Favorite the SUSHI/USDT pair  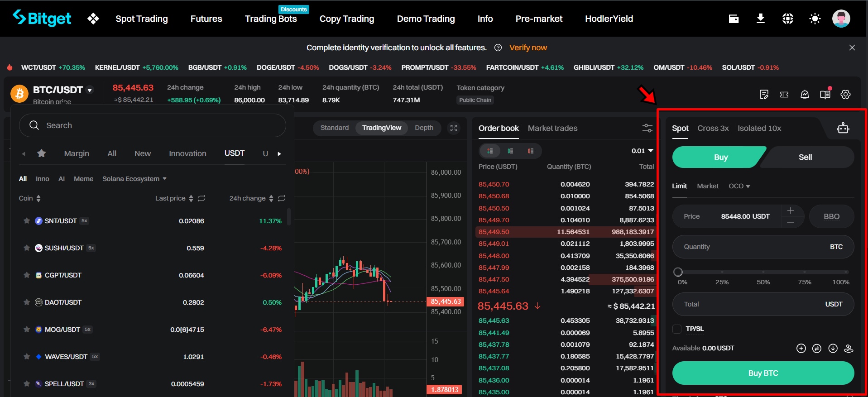click(x=27, y=248)
